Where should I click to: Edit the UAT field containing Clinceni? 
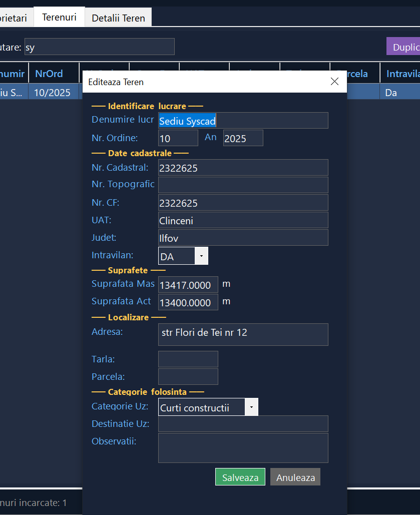(x=243, y=220)
